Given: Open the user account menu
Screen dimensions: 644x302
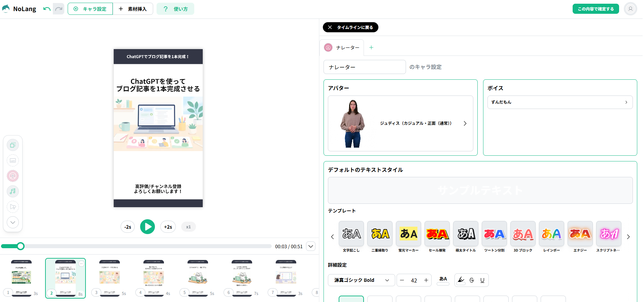Looking at the screenshot, I should tap(630, 9).
